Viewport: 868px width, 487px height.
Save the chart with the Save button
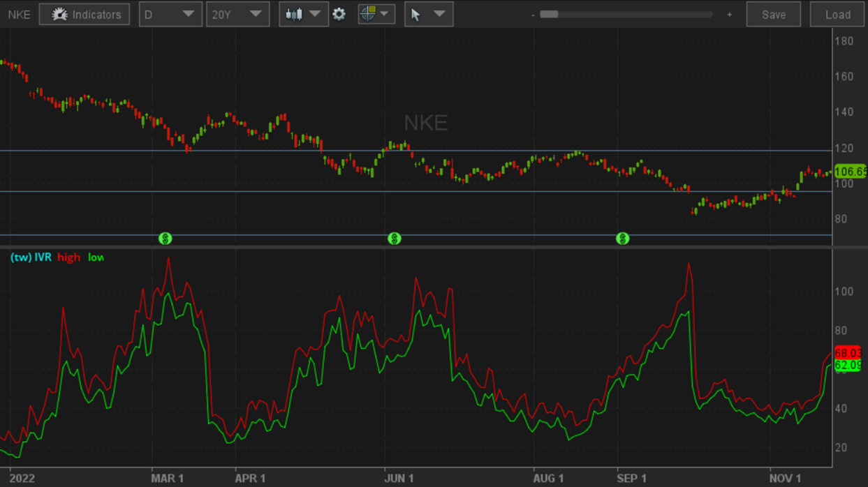point(774,15)
